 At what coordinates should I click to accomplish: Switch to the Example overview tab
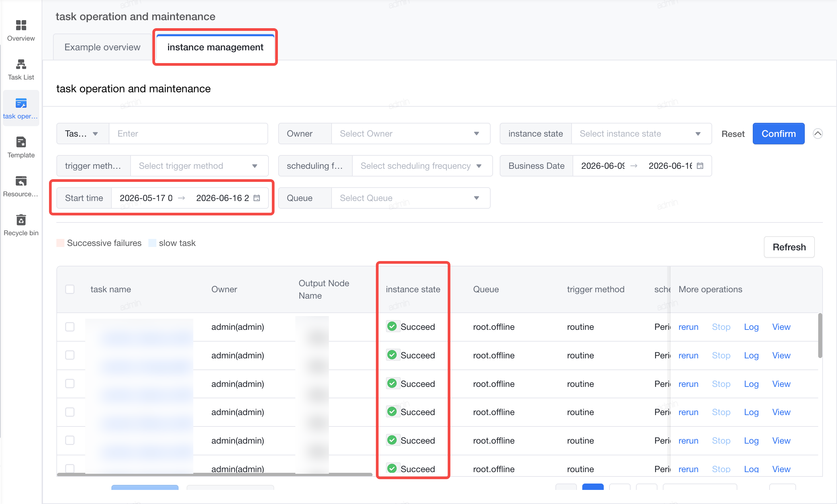102,47
